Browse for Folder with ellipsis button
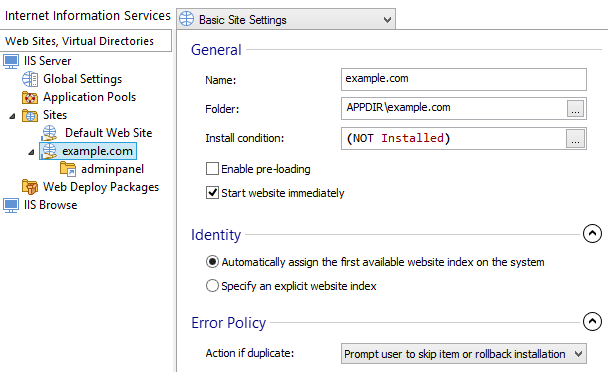This screenshot has height=372, width=608. point(576,109)
